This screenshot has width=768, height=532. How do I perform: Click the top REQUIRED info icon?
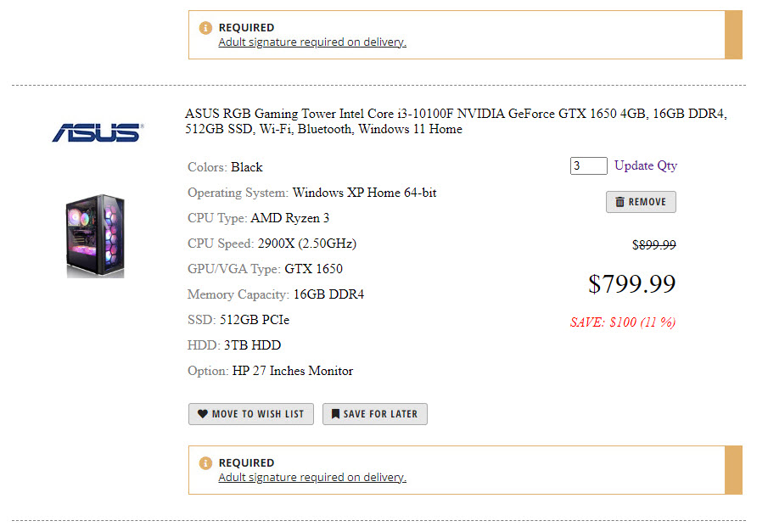click(x=205, y=28)
